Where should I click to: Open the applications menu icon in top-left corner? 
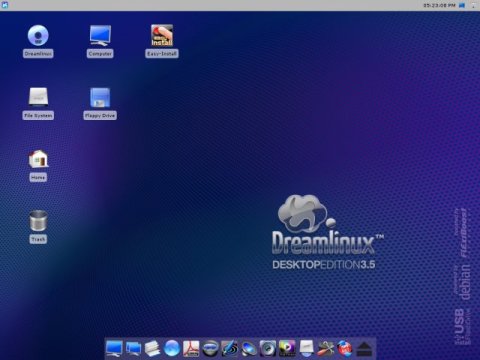[x=4, y=5]
